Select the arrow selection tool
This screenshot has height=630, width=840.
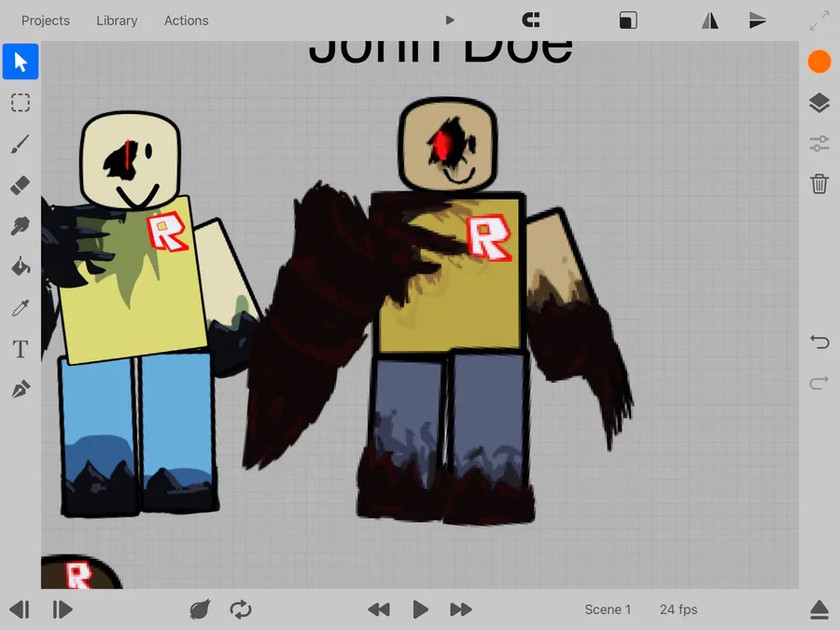click(21, 62)
